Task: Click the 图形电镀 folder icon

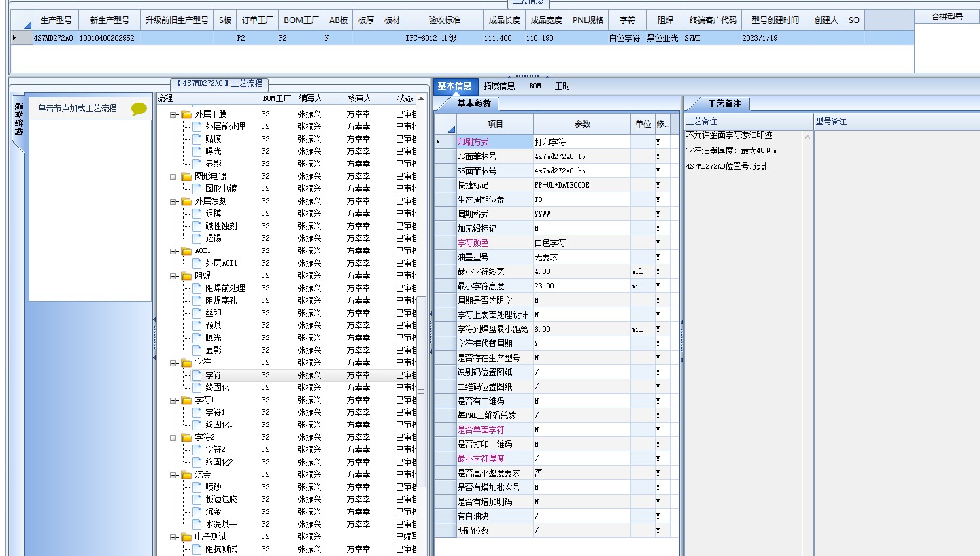Action: (x=187, y=176)
